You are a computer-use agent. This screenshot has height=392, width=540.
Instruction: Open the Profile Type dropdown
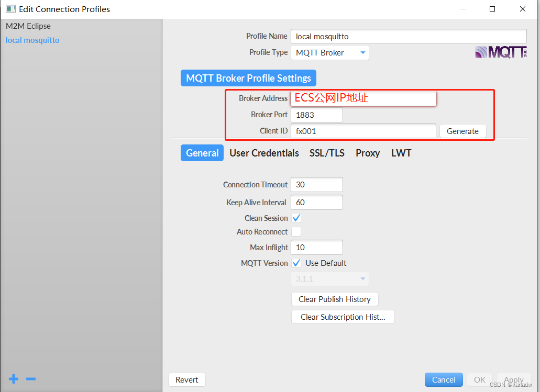[329, 53]
